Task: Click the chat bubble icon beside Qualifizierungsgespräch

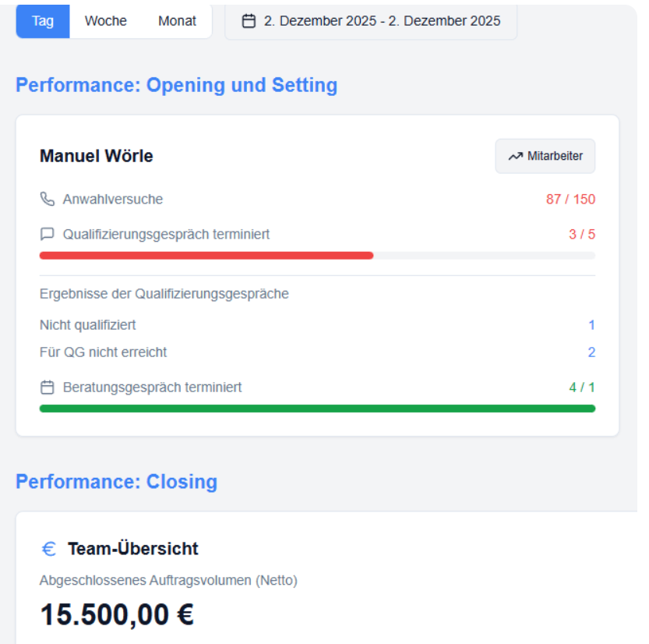Action: tap(48, 234)
